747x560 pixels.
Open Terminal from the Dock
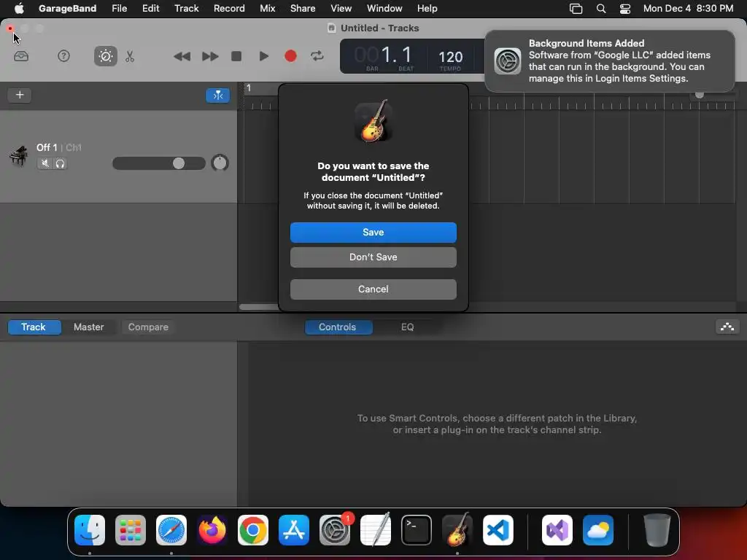tap(417, 530)
